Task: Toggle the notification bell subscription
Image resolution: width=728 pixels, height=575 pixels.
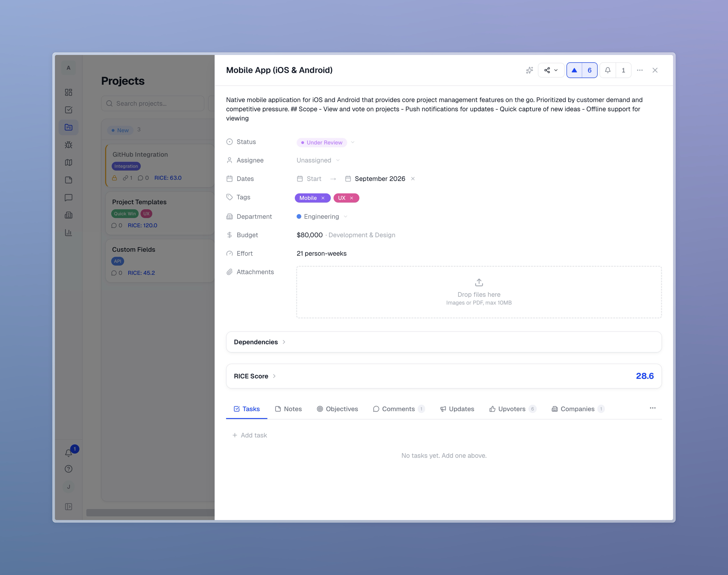Action: tap(607, 70)
